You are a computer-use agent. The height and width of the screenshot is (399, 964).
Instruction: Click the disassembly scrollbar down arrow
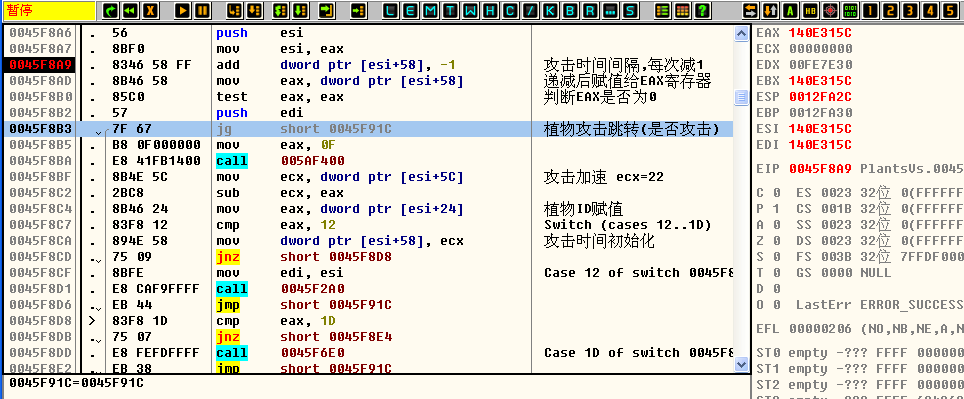741,364
